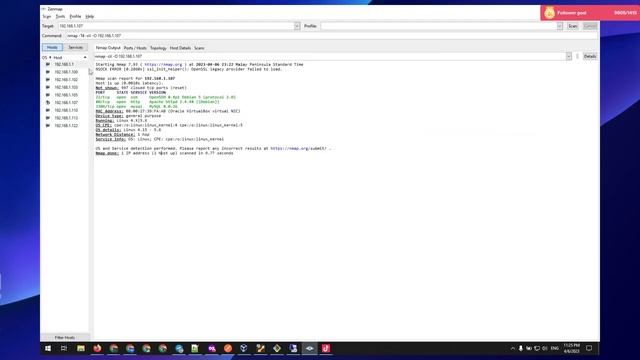Image resolution: width=640 pixels, height=360 pixels.
Task: Open the https://nmap.org link in output
Action: coord(163,64)
